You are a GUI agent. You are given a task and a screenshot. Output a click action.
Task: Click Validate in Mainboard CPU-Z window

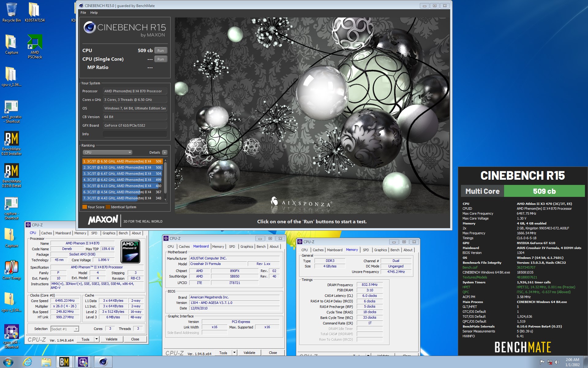(x=249, y=353)
